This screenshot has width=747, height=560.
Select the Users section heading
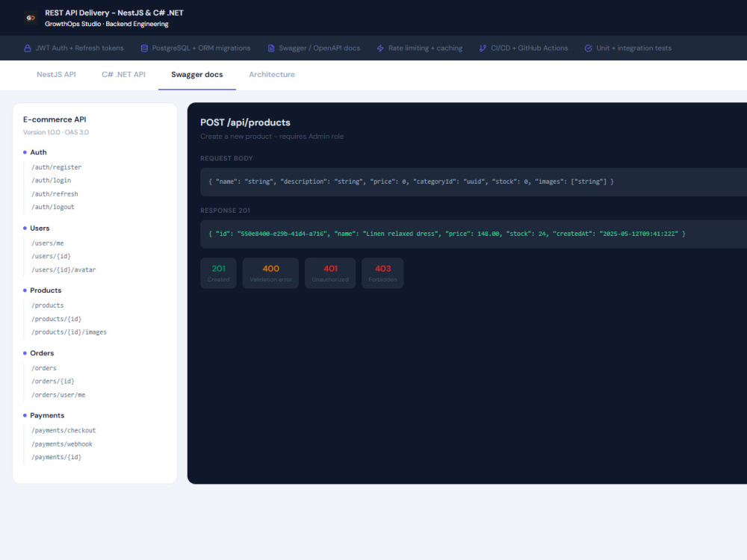(x=40, y=228)
